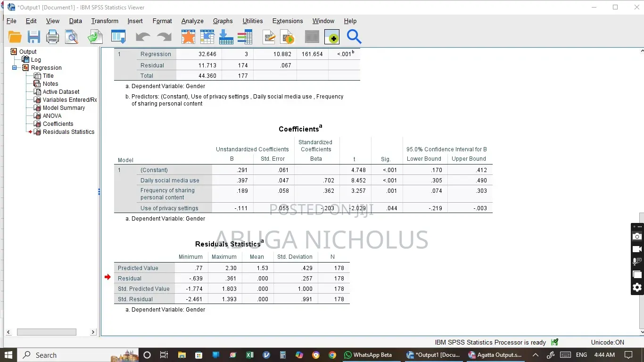
Task: Open the Transform menu
Action: pos(105,21)
